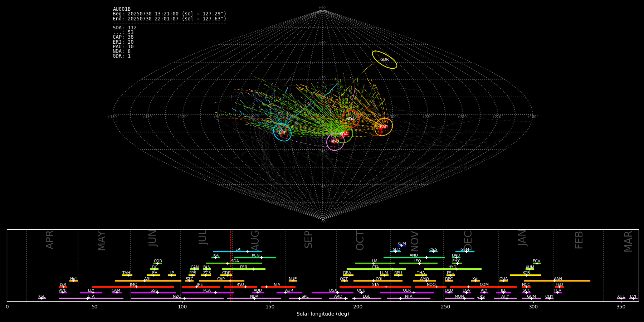
Task: Click the blue KUM shower bar in timeline
Action: click(x=402, y=246)
